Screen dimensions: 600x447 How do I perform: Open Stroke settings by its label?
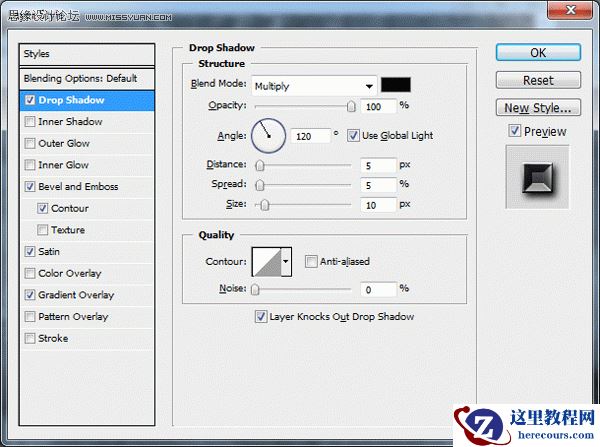click(x=53, y=338)
